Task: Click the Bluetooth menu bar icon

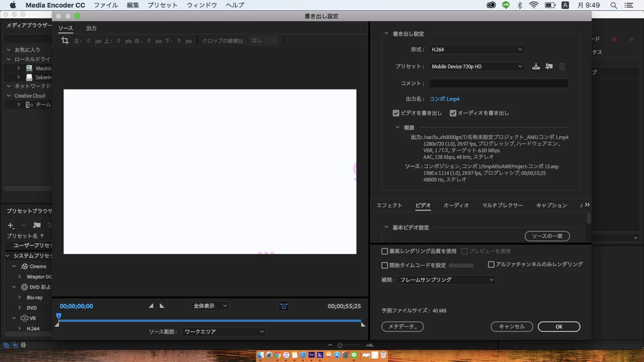Action: pyautogui.click(x=520, y=5)
